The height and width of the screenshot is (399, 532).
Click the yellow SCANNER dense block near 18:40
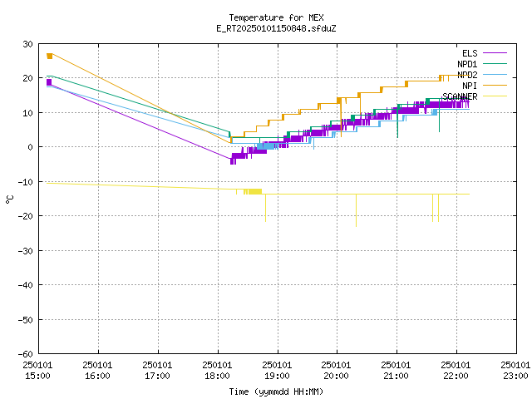[x=255, y=191]
